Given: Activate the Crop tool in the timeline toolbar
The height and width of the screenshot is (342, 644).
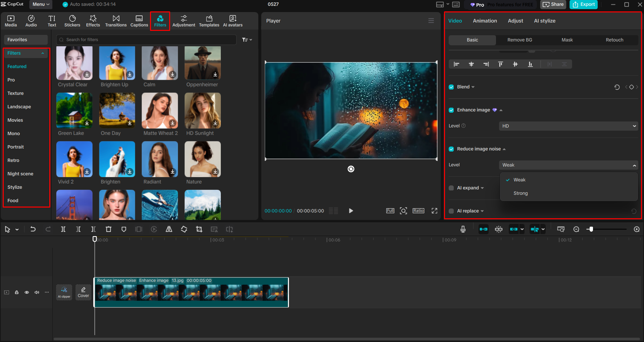Looking at the screenshot, I should click(199, 229).
